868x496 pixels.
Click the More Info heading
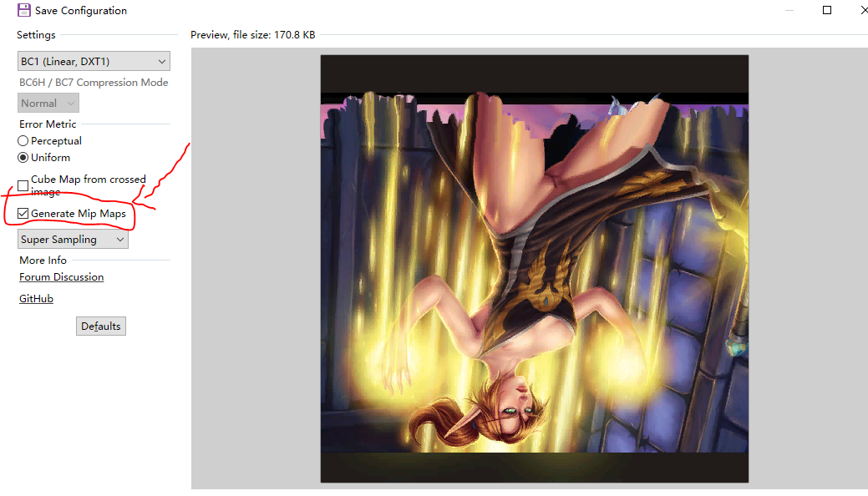43,260
